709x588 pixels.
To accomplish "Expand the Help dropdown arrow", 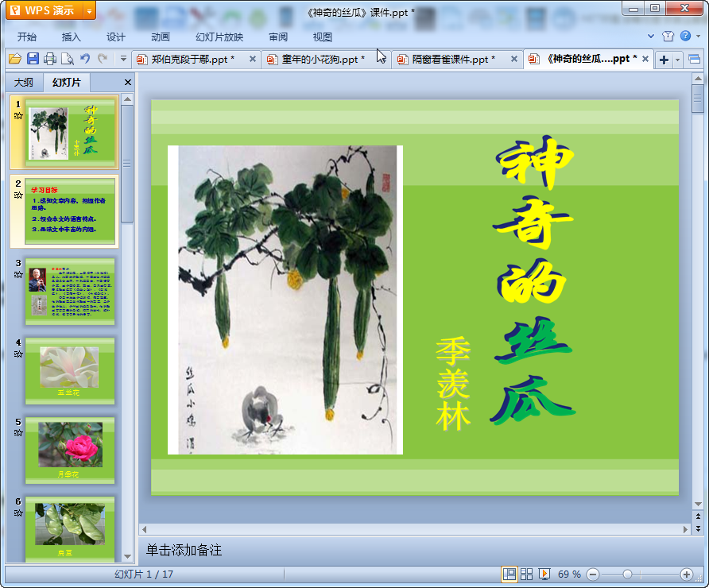I will coord(698,37).
